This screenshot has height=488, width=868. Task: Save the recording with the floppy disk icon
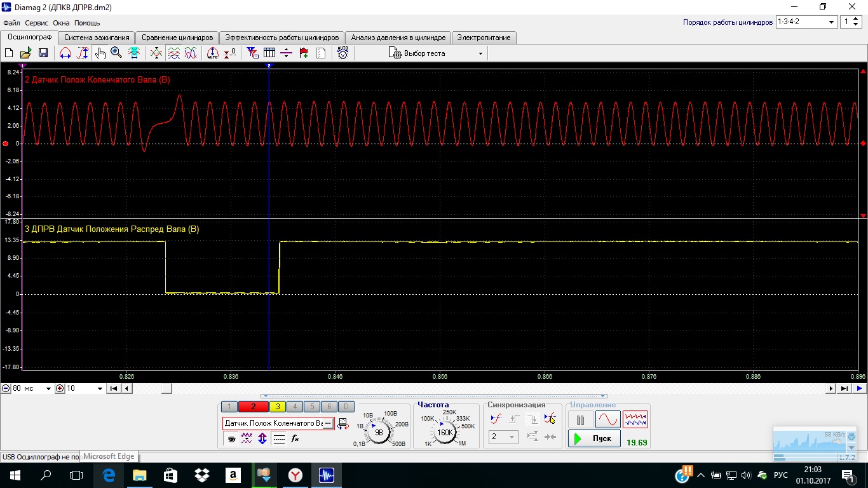[x=43, y=53]
